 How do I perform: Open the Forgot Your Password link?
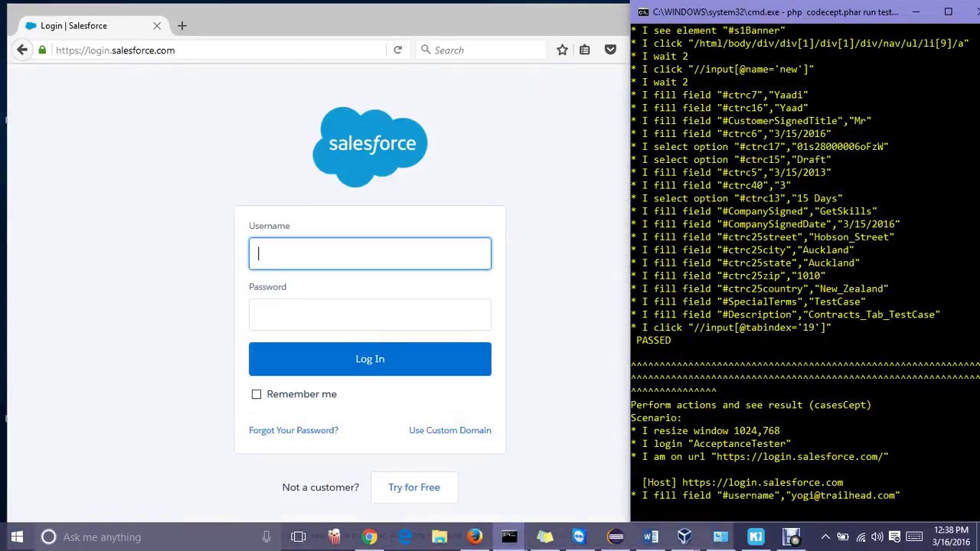coord(293,430)
